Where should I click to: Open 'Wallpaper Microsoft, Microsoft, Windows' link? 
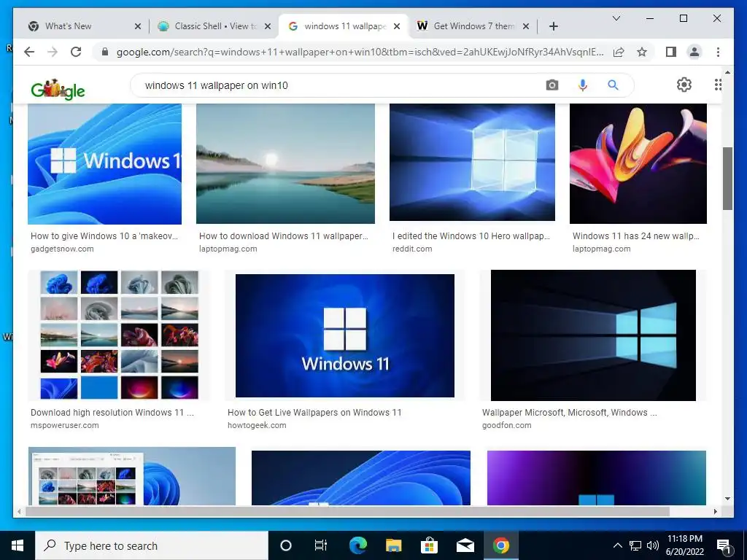tap(569, 413)
